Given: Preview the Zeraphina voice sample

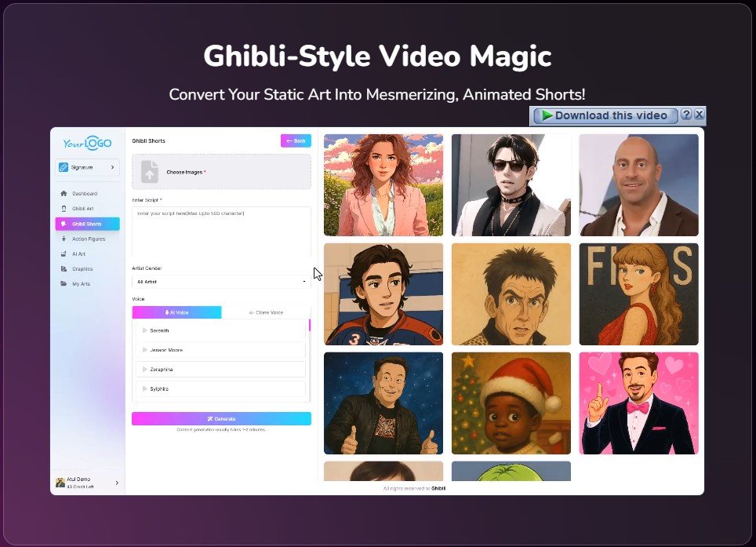Looking at the screenshot, I should pos(145,369).
